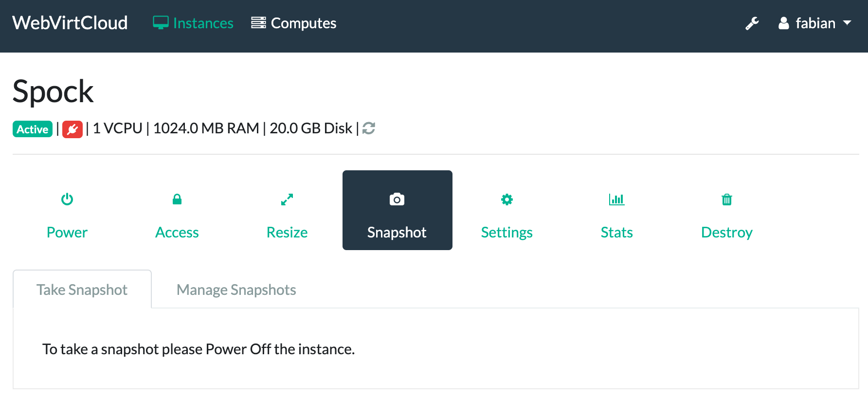This screenshot has height=399, width=868.
Task: Click the Computes server icon
Action: [x=258, y=22]
